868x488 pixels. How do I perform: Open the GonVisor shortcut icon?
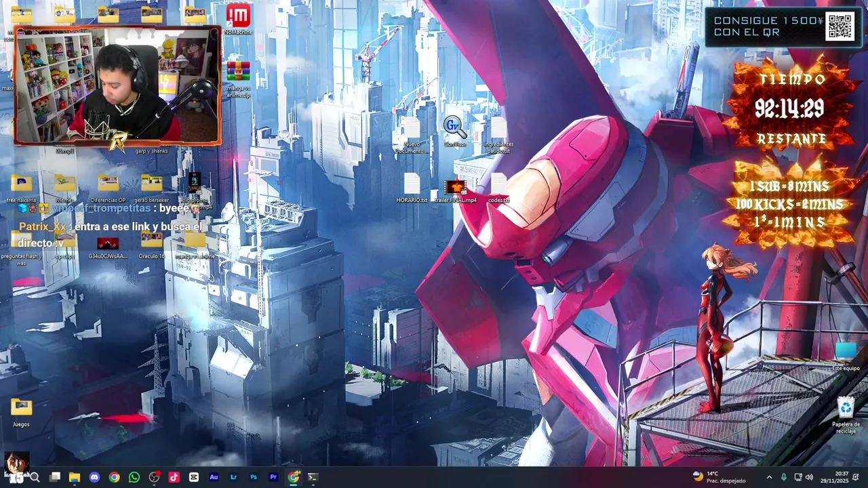[454, 130]
